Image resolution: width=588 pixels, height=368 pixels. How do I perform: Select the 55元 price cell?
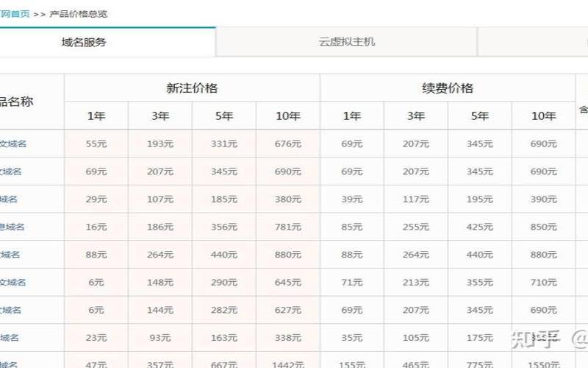96,144
